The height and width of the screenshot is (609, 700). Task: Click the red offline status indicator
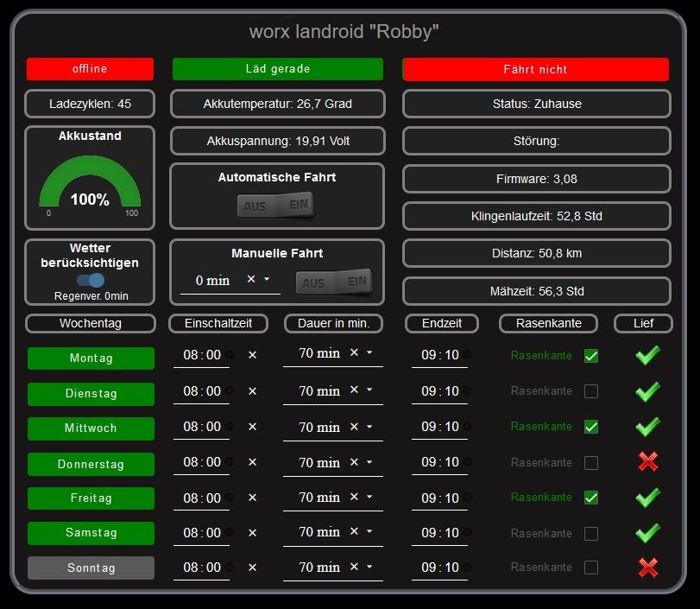(90, 69)
